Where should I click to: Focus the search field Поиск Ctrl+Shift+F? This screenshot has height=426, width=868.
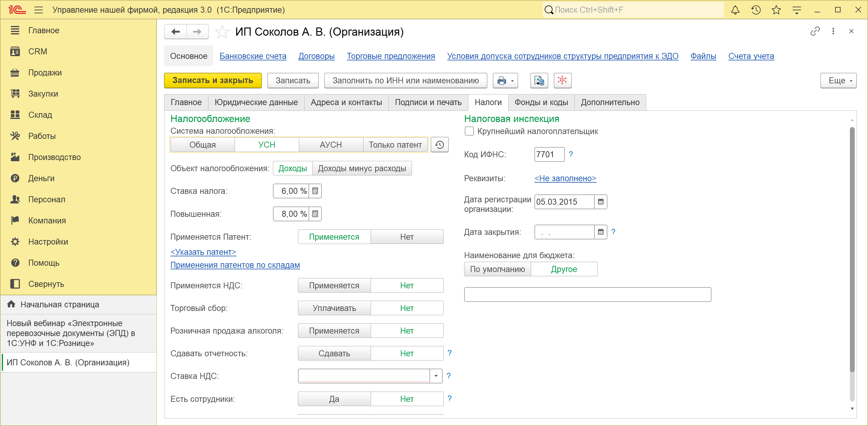pyautogui.click(x=633, y=10)
